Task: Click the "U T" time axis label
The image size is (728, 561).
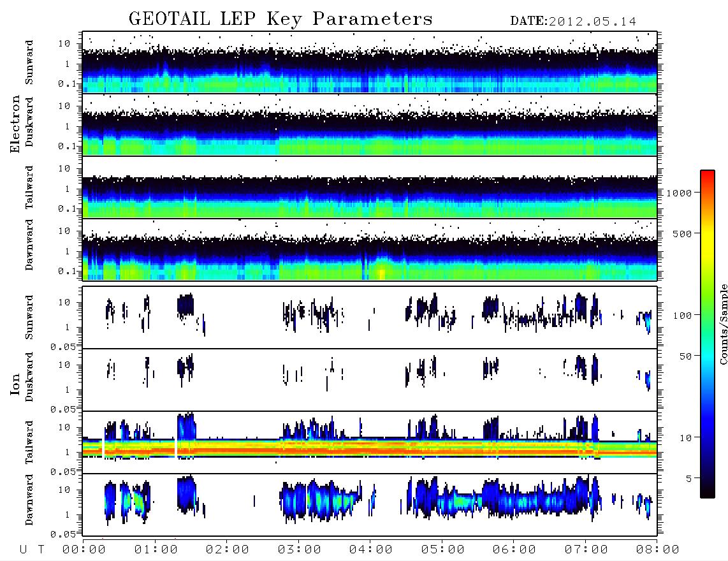Action: [x=32, y=550]
